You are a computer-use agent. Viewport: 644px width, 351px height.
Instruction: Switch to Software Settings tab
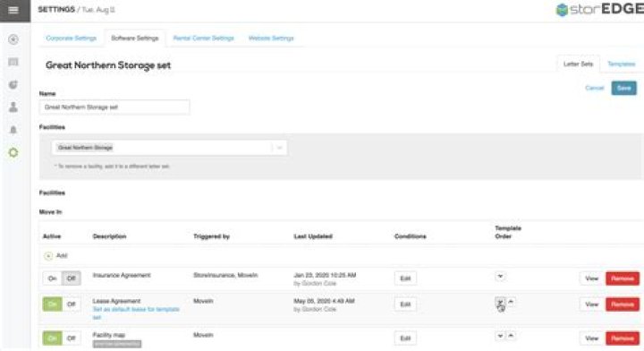tap(135, 39)
